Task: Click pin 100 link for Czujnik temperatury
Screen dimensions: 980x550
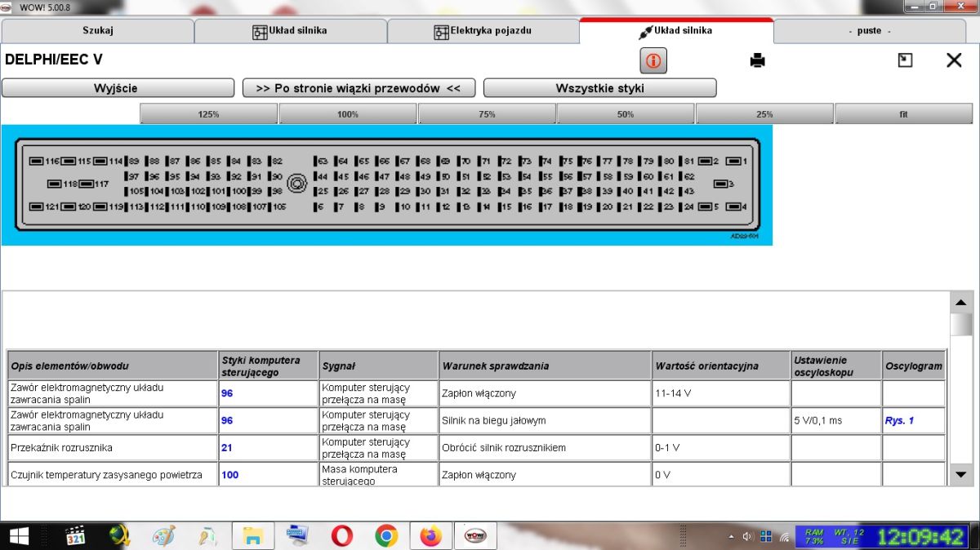Action: 230,475
